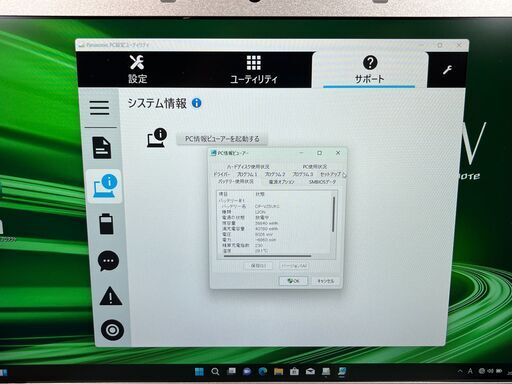This screenshot has width=512, height=384.
Task: Click the blue info icon beside システム情報
Action: coord(197,103)
